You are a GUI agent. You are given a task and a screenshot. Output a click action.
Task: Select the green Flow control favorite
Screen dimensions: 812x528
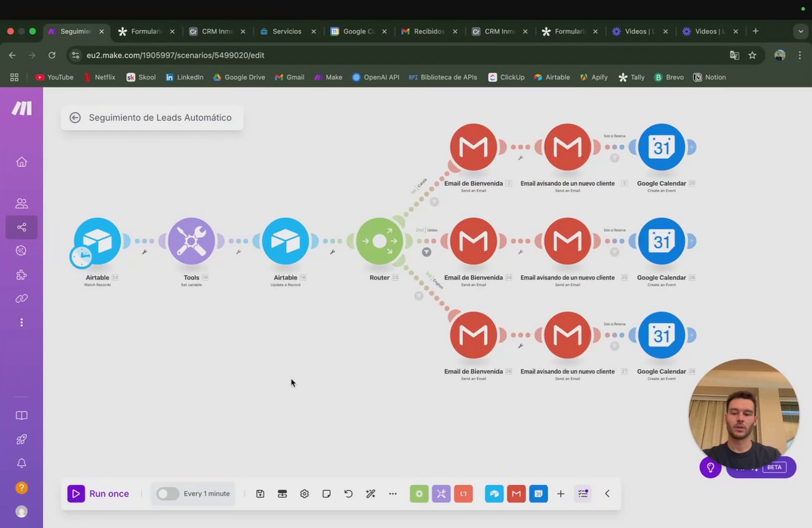click(419, 494)
